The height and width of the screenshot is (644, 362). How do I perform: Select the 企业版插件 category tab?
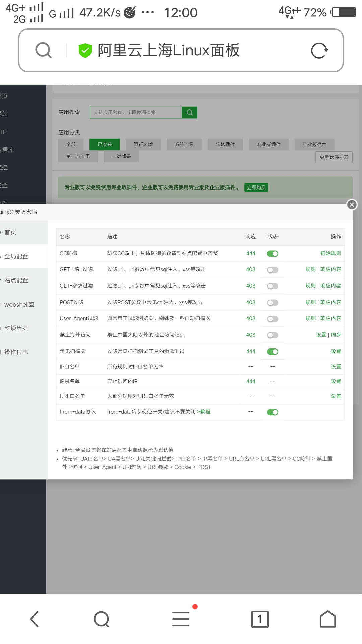click(314, 144)
